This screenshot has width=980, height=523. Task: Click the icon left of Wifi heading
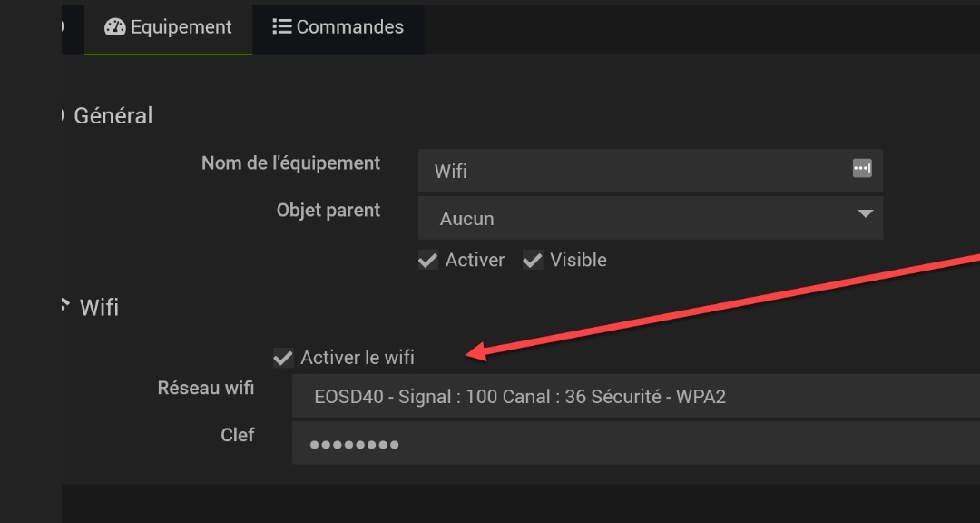(64, 306)
